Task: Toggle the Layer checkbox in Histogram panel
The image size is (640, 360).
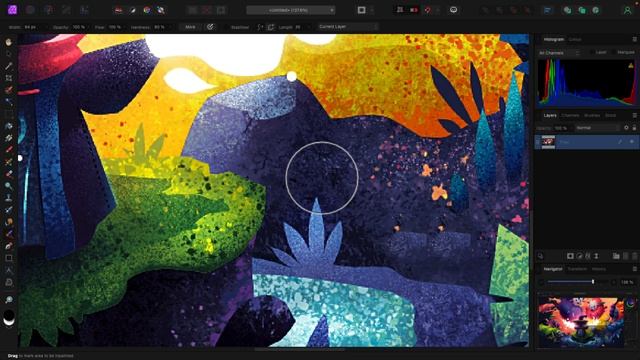Action: [592, 53]
